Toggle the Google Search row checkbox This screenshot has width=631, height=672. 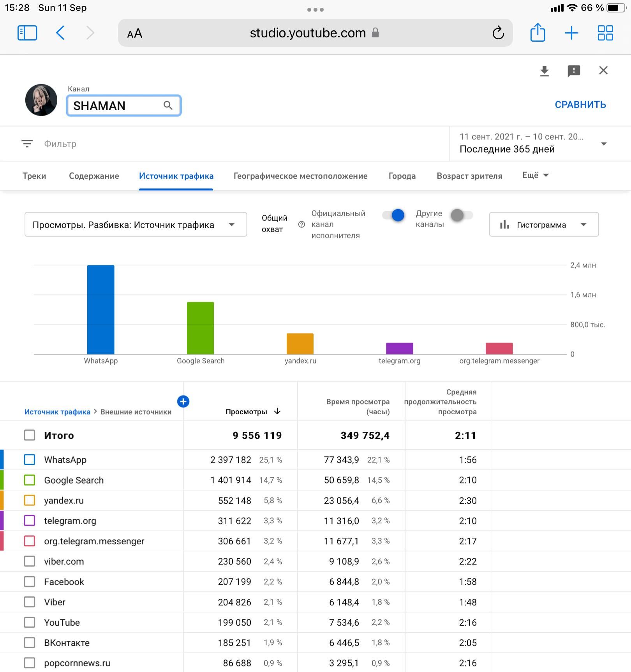[x=30, y=480]
